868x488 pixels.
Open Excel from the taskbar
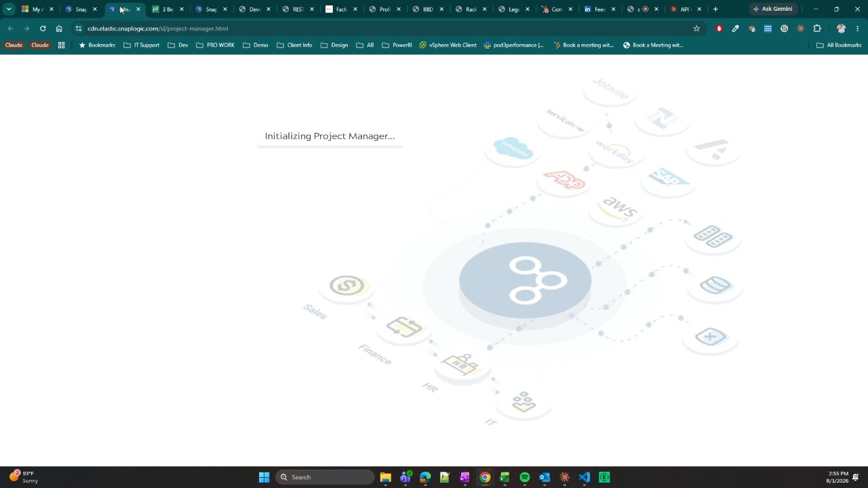(x=505, y=477)
